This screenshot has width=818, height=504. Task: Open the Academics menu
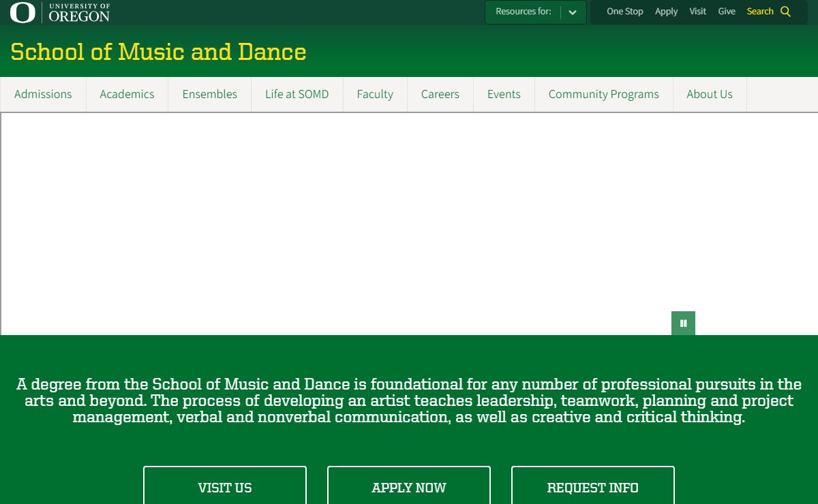click(127, 95)
